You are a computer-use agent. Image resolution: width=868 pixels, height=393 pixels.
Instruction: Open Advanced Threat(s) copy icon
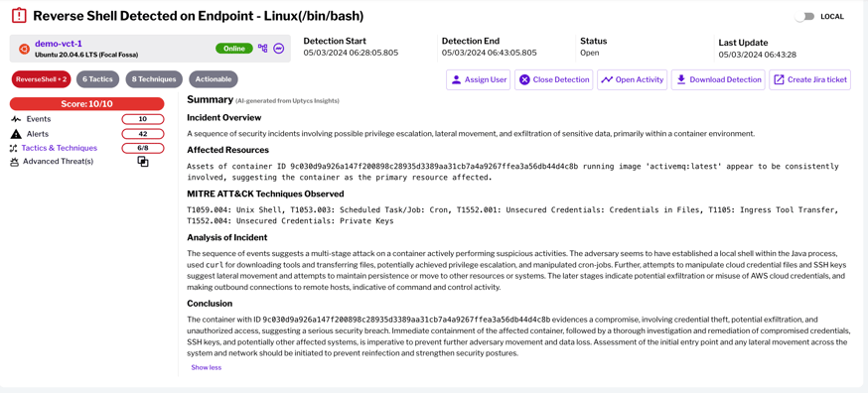pos(143,162)
